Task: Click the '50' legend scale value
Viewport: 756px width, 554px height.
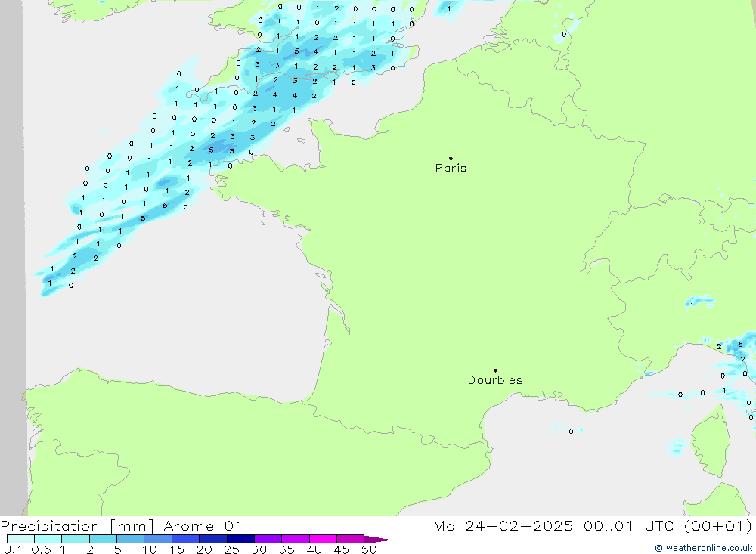Action: point(370,549)
